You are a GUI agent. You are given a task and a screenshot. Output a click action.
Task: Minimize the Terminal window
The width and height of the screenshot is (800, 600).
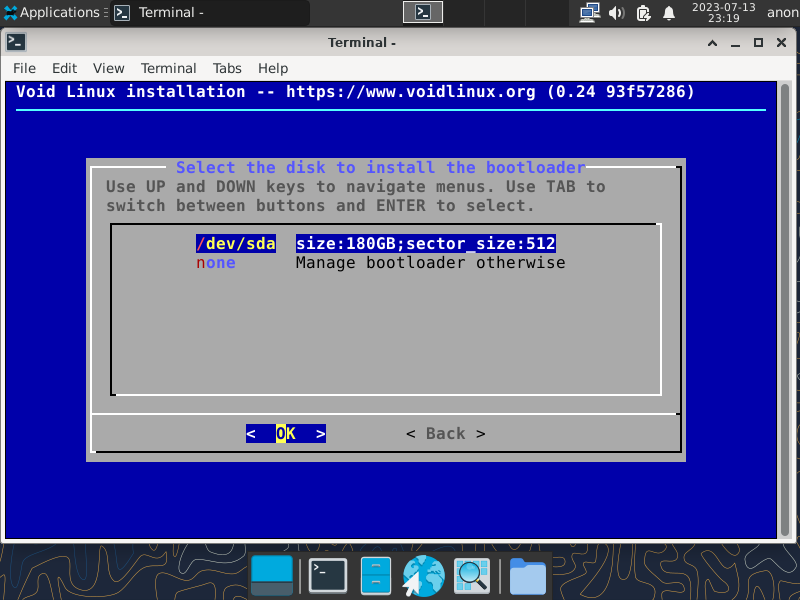(735, 43)
